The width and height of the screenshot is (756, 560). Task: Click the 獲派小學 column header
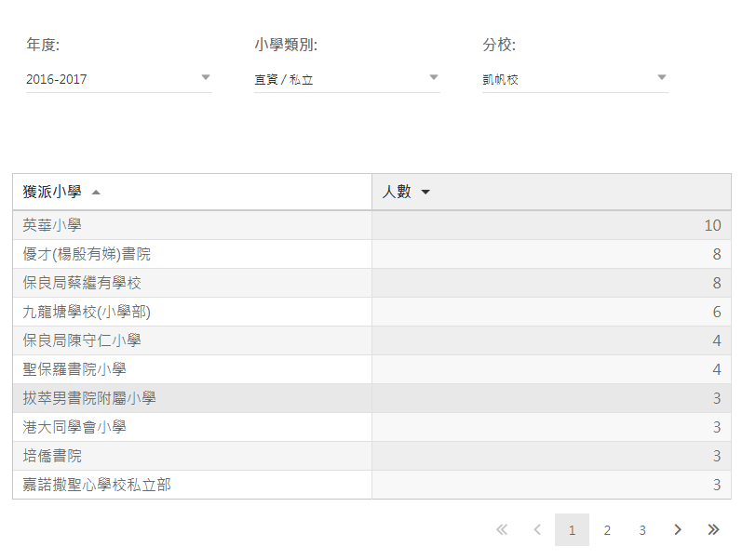point(52,192)
